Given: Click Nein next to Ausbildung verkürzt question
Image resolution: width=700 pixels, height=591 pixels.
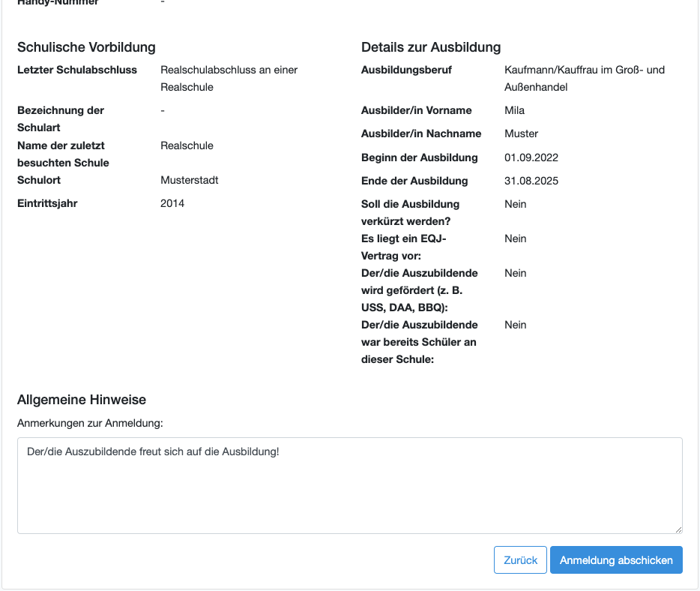Looking at the screenshot, I should coord(516,204).
